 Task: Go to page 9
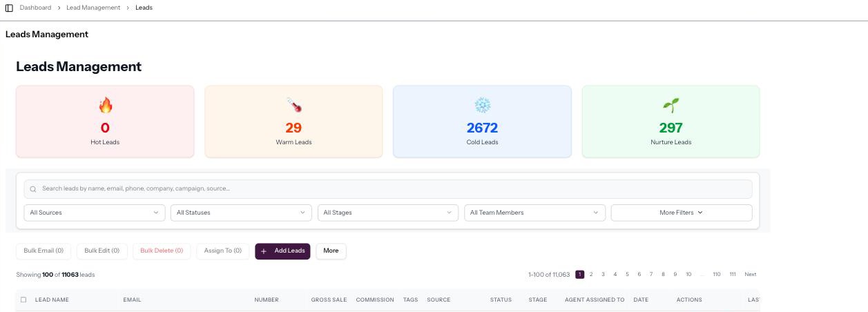(675, 275)
